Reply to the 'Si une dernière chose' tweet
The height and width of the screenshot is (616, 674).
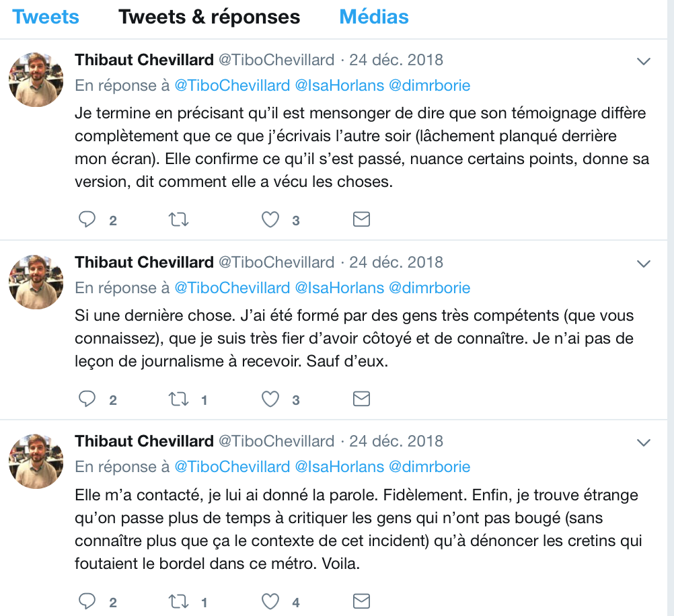[87, 399]
